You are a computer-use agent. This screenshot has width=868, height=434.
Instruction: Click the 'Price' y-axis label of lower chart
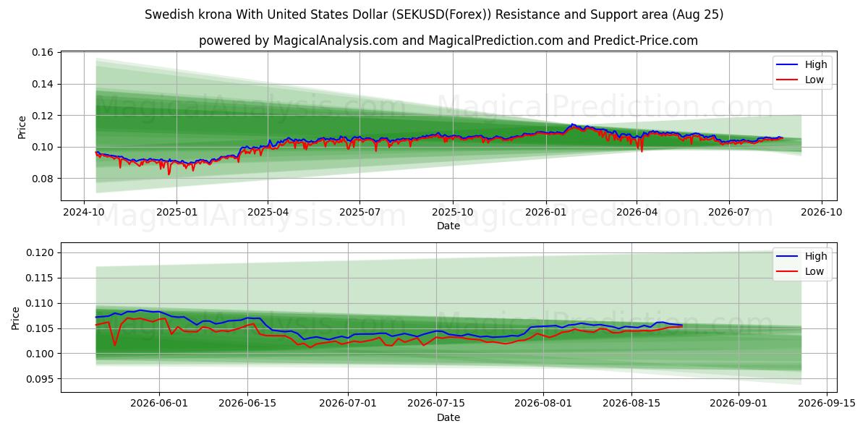(16, 318)
